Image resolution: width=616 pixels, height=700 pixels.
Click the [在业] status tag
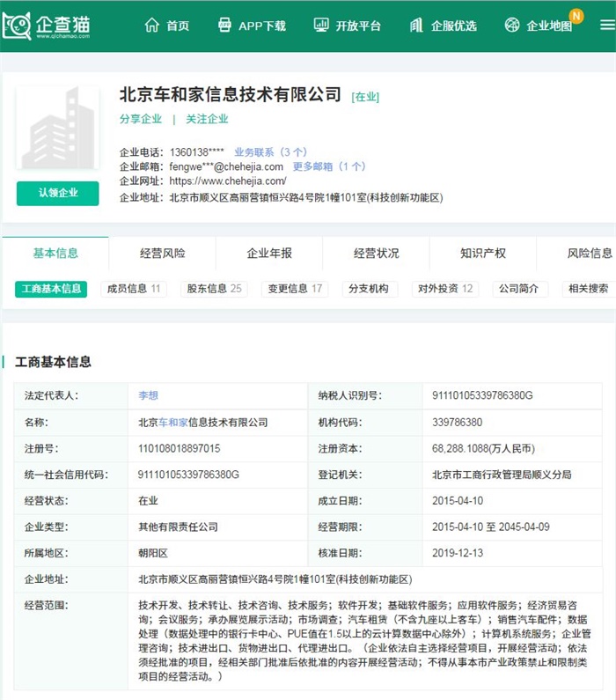365,97
